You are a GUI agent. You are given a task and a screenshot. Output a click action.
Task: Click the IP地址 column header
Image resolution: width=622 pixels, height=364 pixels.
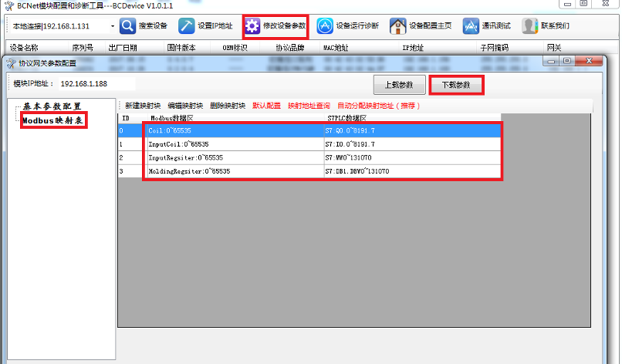point(438,48)
